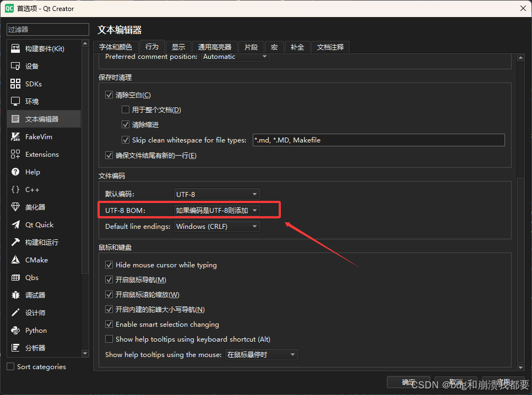Viewport: 532px width, 395px height.
Task: Click the 鼠标和键盘 group heading
Action: (x=115, y=247)
